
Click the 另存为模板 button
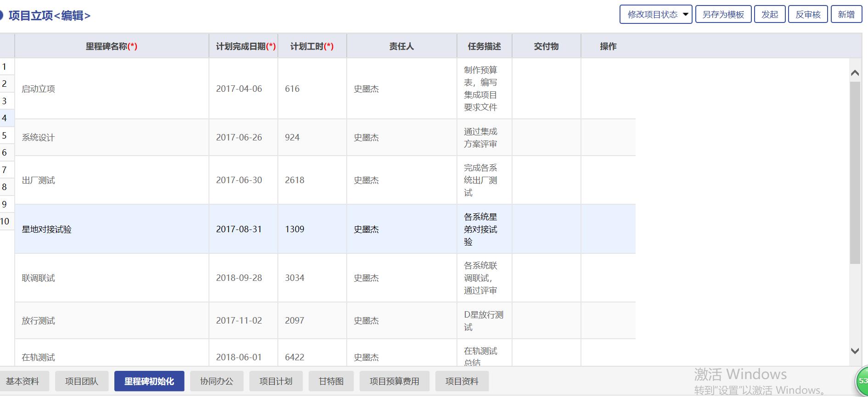pos(723,15)
